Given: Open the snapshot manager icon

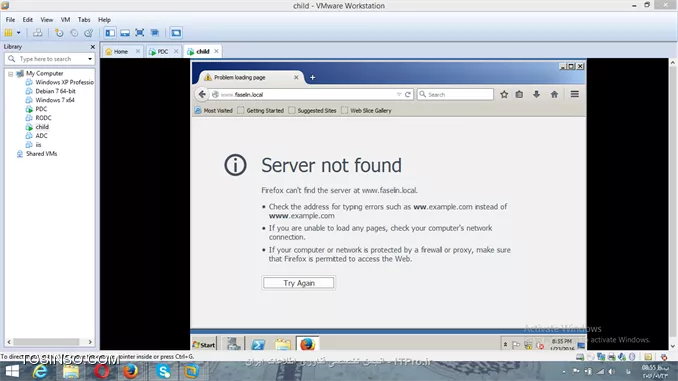Looking at the screenshot, I should (89, 32).
